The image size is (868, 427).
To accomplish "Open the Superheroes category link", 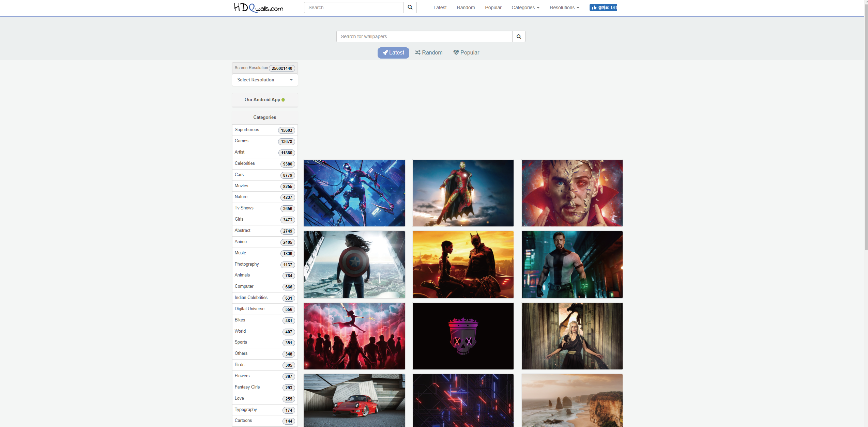I will click(247, 130).
